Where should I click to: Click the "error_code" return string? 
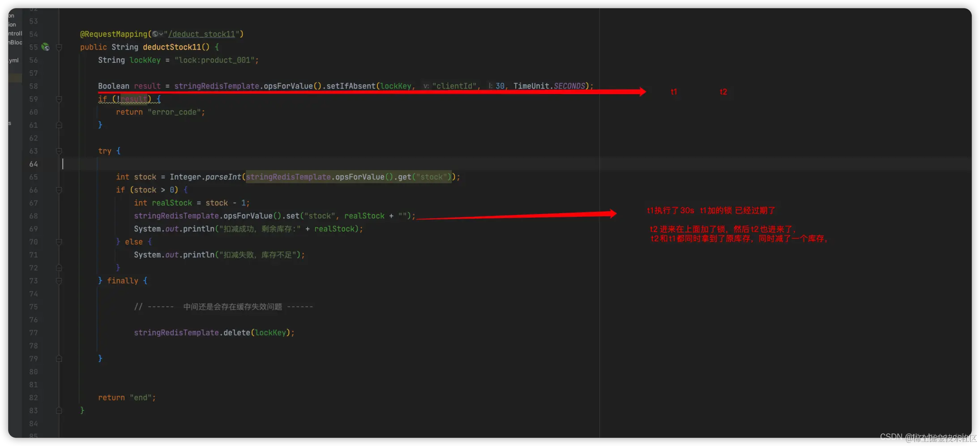pyautogui.click(x=174, y=112)
